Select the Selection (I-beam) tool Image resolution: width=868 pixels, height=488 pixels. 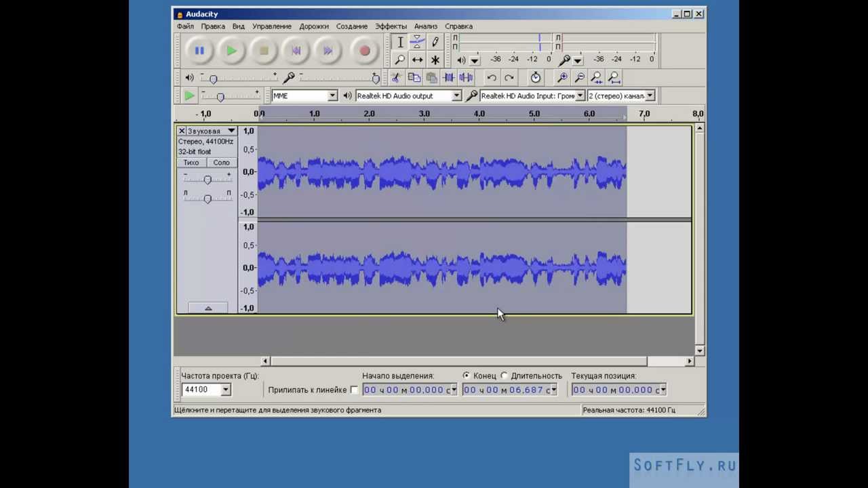pos(400,42)
